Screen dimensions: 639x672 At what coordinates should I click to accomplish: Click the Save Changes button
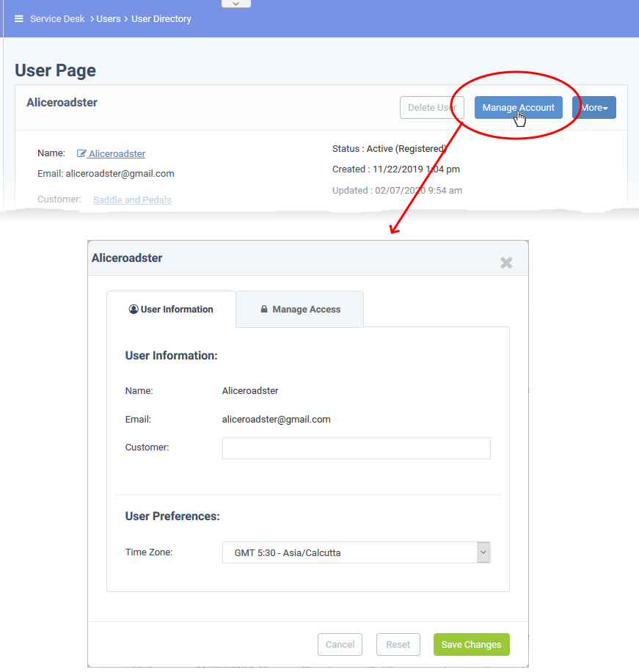pos(472,645)
